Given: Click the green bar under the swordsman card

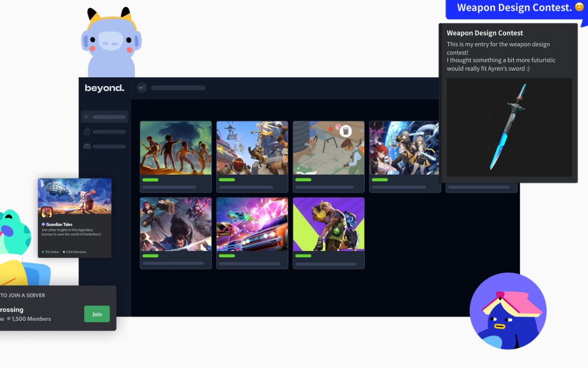Looking at the screenshot, I should (150, 256).
